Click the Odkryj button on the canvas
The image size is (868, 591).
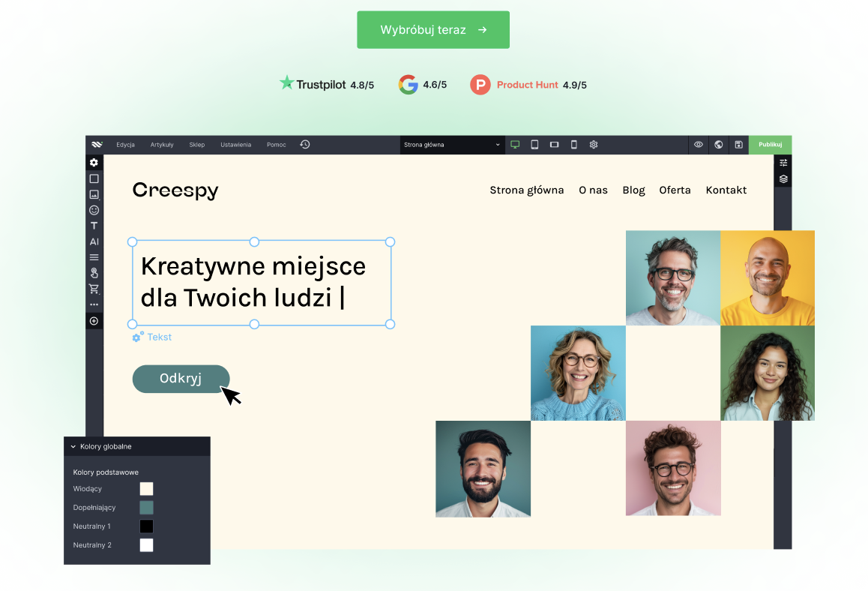pyautogui.click(x=181, y=379)
